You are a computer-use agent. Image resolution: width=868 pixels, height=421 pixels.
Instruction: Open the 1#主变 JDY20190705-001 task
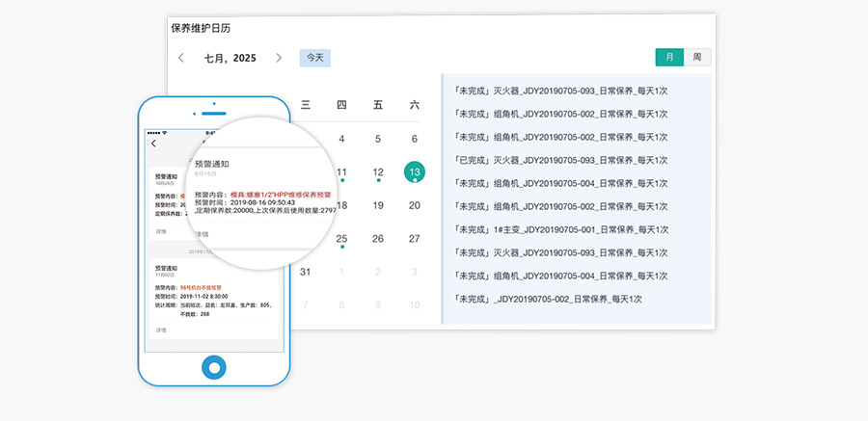point(560,229)
